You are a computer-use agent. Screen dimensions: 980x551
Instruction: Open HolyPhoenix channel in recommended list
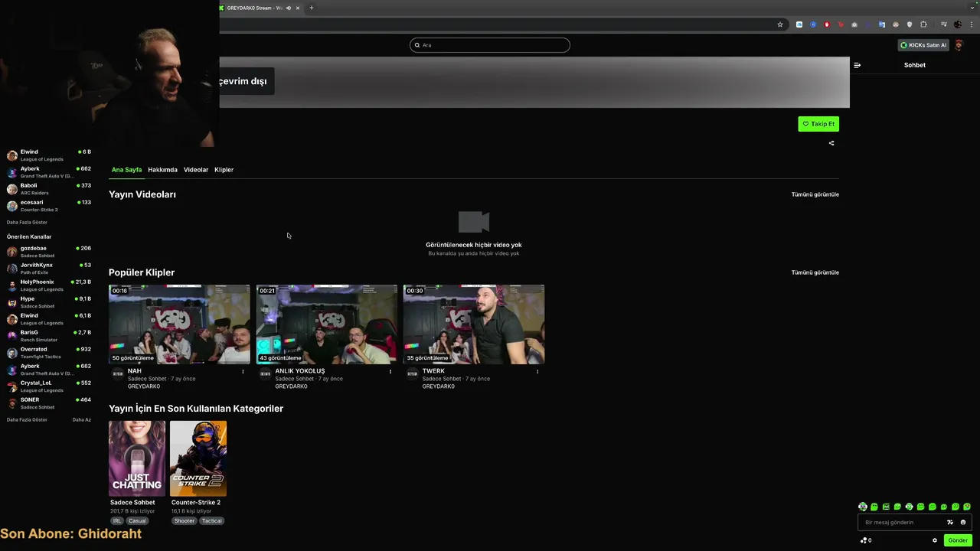(49, 285)
